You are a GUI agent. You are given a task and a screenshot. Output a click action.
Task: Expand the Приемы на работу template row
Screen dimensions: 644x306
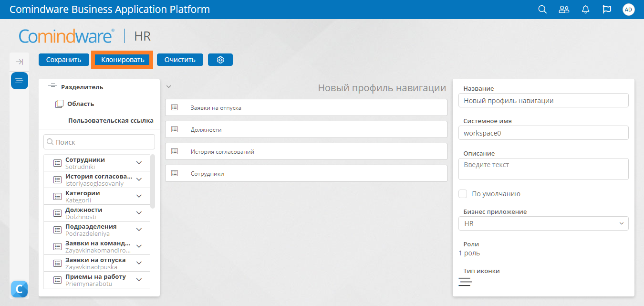click(139, 280)
